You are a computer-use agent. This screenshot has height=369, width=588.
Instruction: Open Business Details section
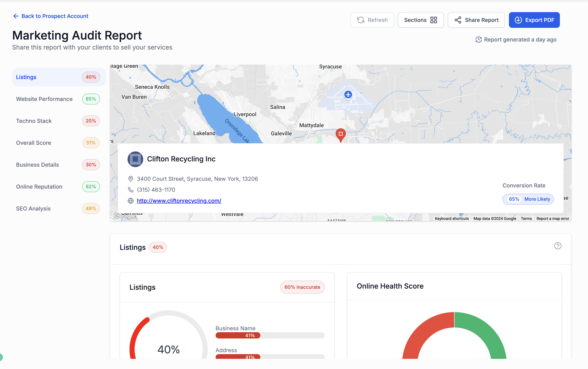pyautogui.click(x=38, y=165)
